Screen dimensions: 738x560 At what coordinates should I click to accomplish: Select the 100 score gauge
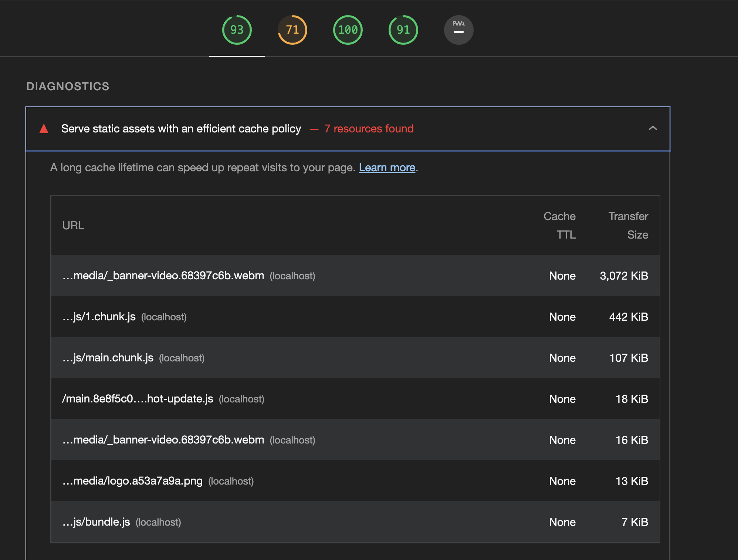pos(348,30)
